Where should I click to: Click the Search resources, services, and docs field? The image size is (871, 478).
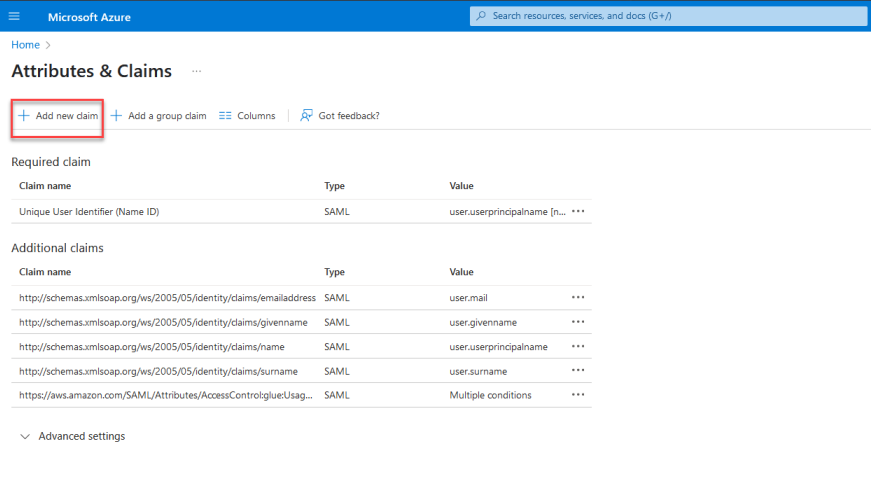coord(668,16)
